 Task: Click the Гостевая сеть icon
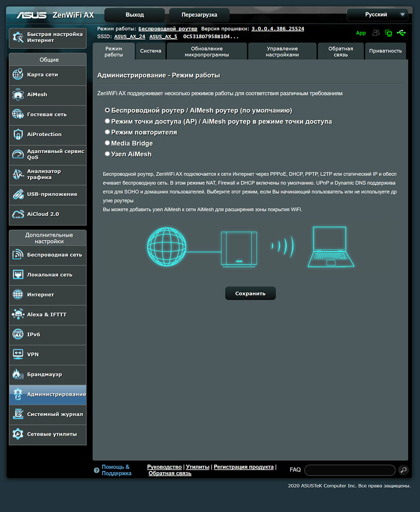point(18,114)
